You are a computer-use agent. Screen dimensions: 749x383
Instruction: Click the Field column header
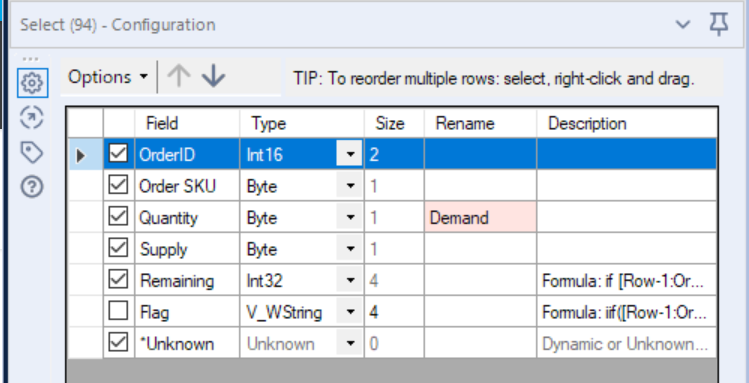click(187, 123)
